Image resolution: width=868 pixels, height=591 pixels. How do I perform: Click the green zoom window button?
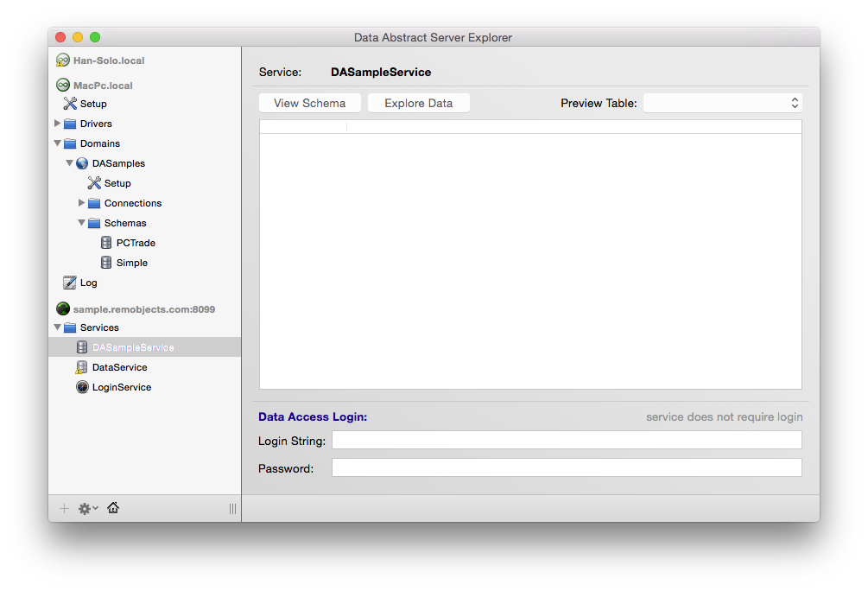[x=95, y=37]
